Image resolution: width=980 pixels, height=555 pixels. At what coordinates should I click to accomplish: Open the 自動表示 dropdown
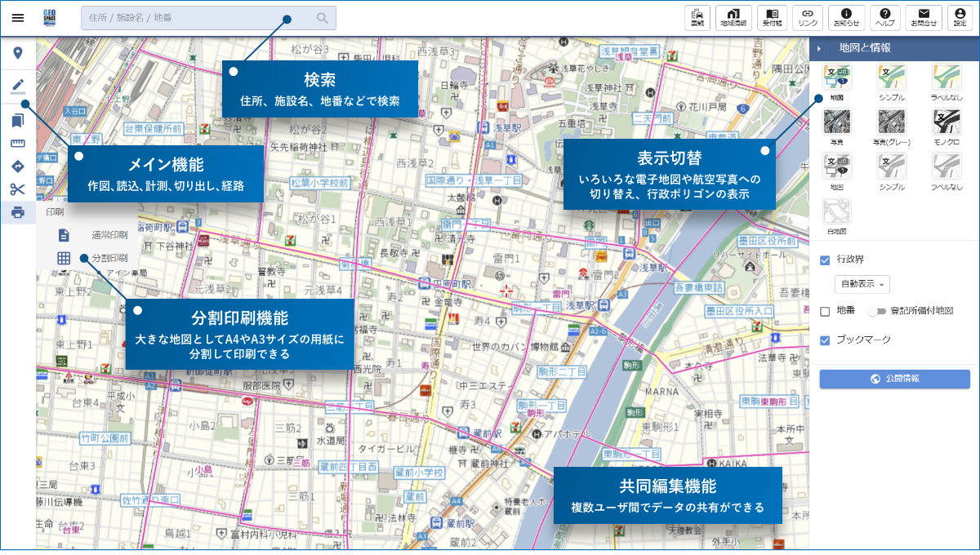[862, 284]
